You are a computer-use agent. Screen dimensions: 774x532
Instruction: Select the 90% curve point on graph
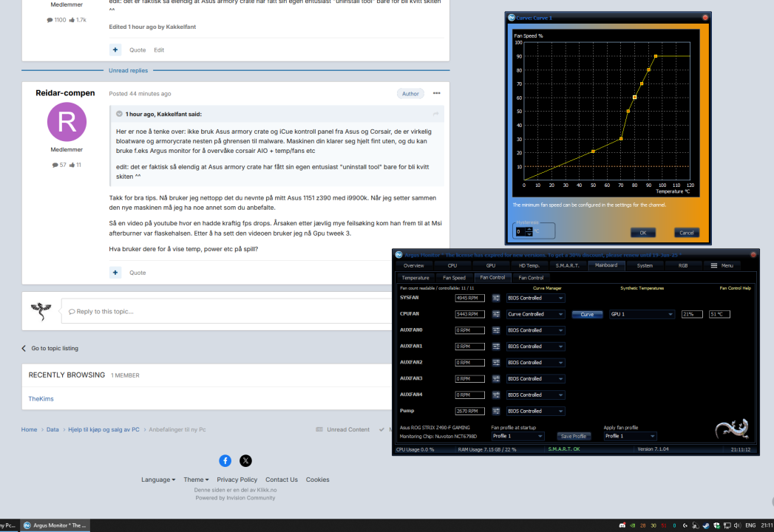click(656, 56)
